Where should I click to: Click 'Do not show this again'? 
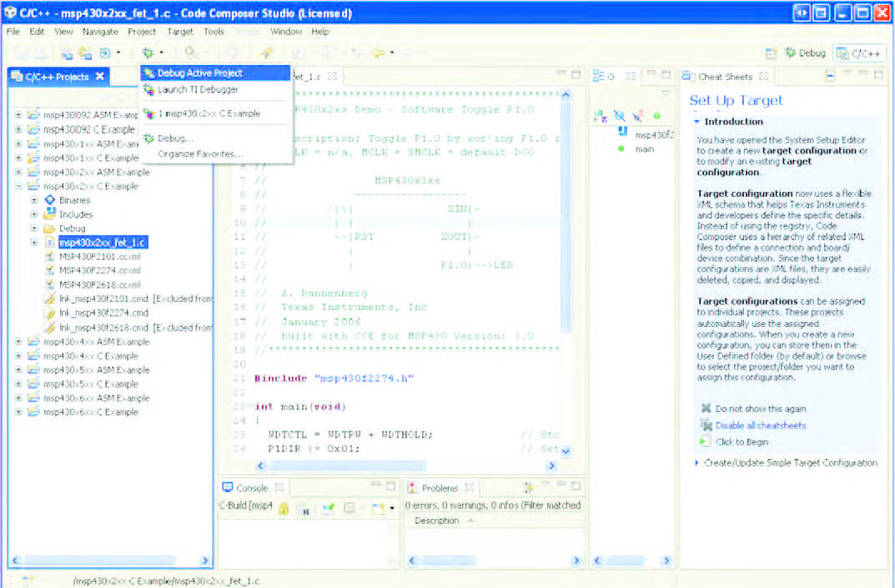pyautogui.click(x=761, y=409)
